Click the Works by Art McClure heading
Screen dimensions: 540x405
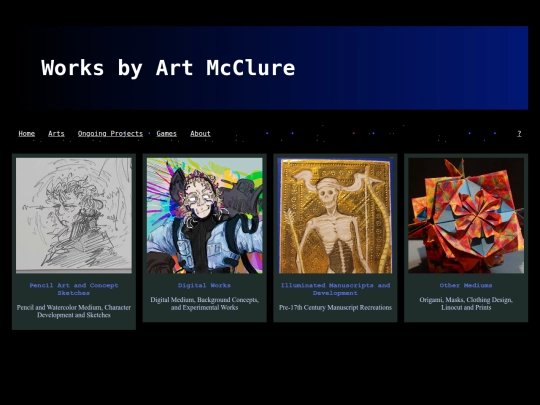[x=168, y=68]
